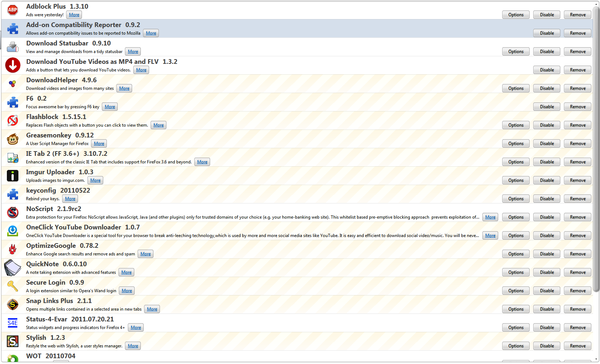Disable Snap Links Plus
Viewport: 600px width, 364px height.
(547, 309)
